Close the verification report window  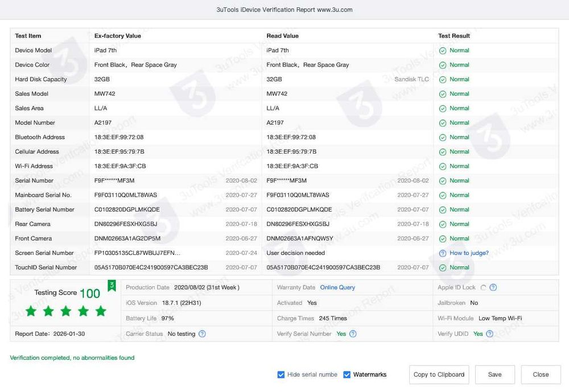(541, 374)
